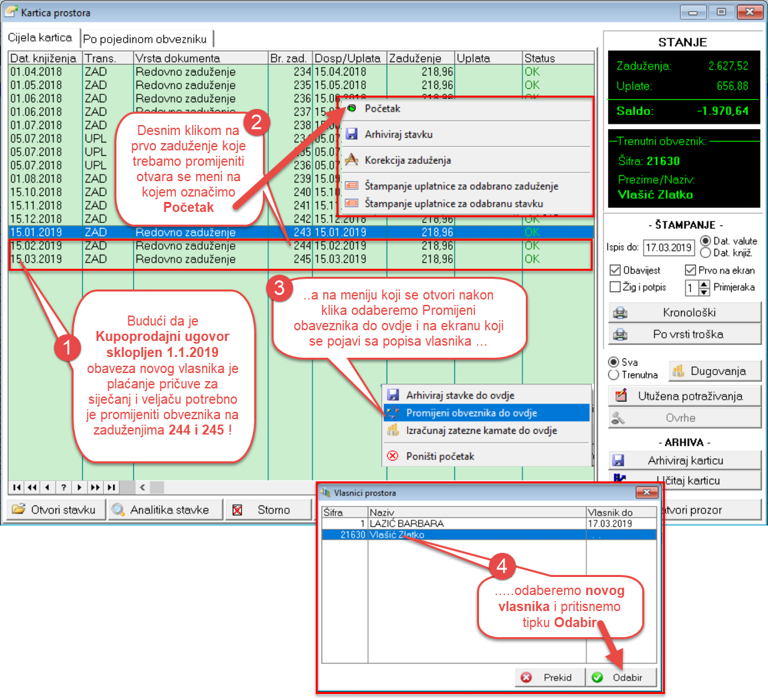Click the Korekcija zaduženja letter icon
The width and height of the screenshot is (768, 700).
[x=352, y=160]
